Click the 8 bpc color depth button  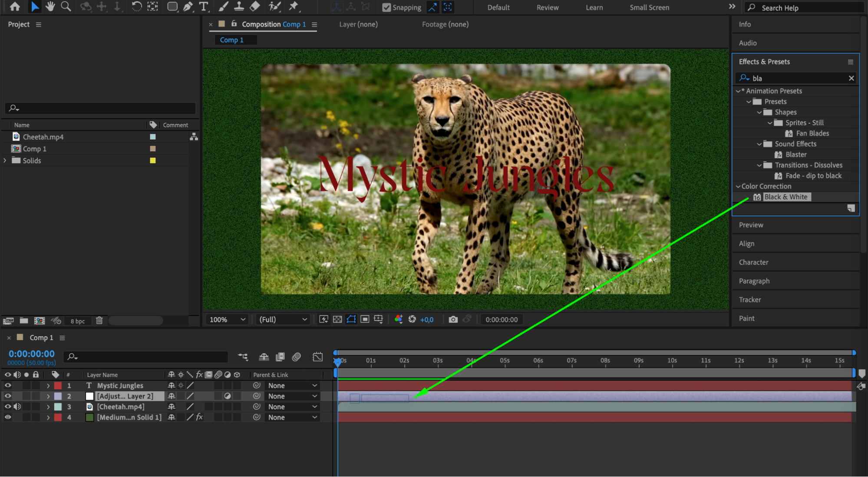coord(78,321)
